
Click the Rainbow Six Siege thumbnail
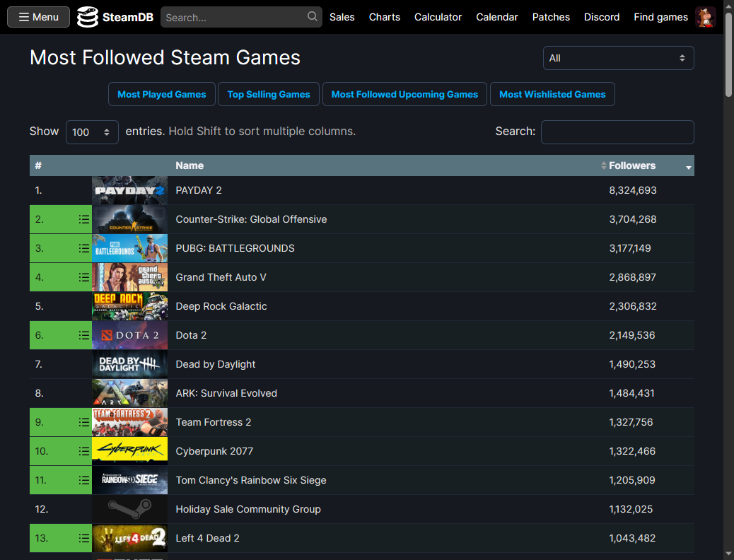click(x=129, y=480)
